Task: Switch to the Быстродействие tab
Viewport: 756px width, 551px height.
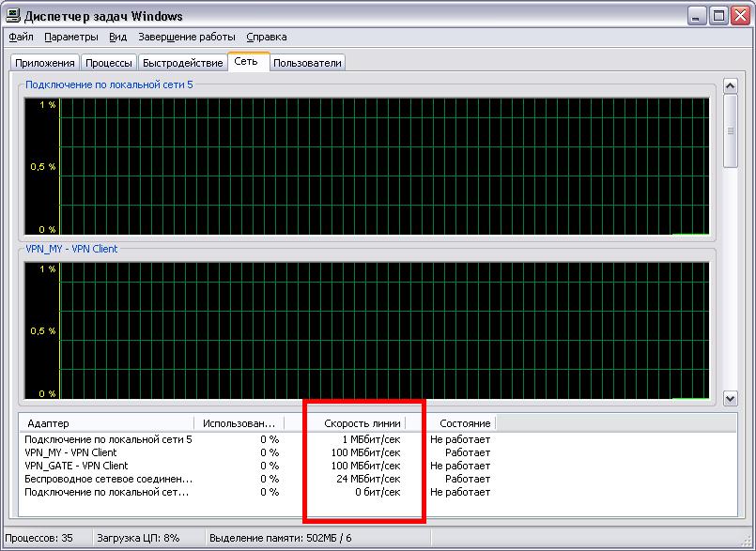Action: tap(183, 63)
